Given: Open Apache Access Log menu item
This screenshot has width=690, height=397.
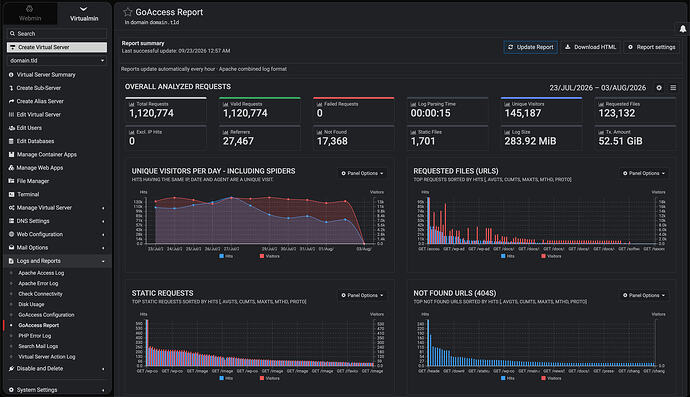Looking at the screenshot, I should [x=41, y=273].
